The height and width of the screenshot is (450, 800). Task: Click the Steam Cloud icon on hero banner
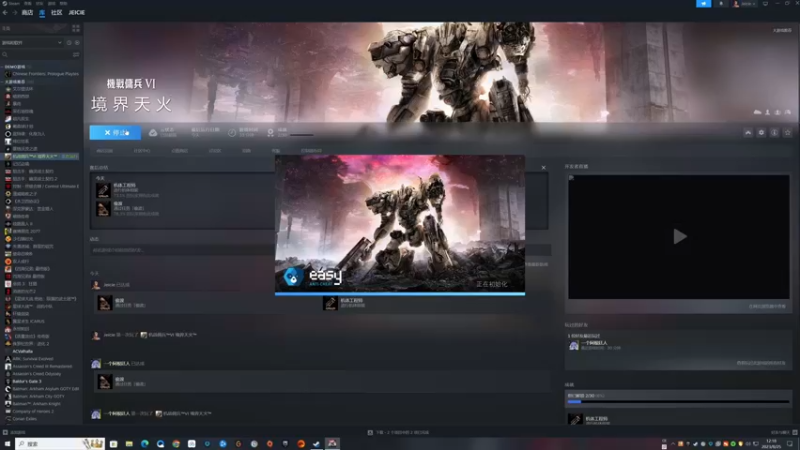757,112
